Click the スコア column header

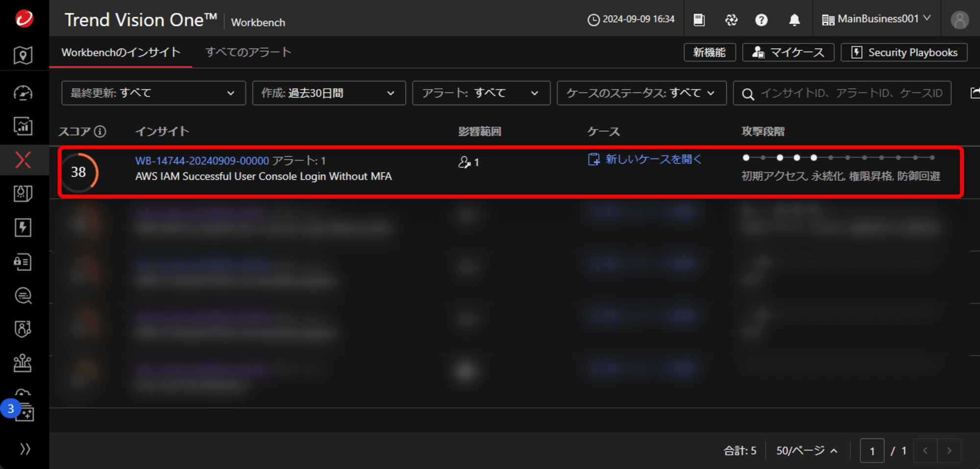[74, 131]
